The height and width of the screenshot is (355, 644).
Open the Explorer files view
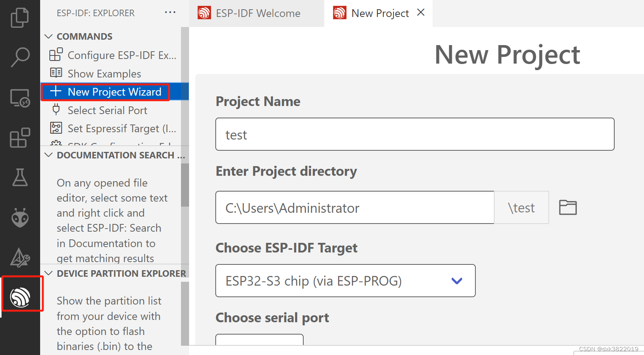pos(20,18)
